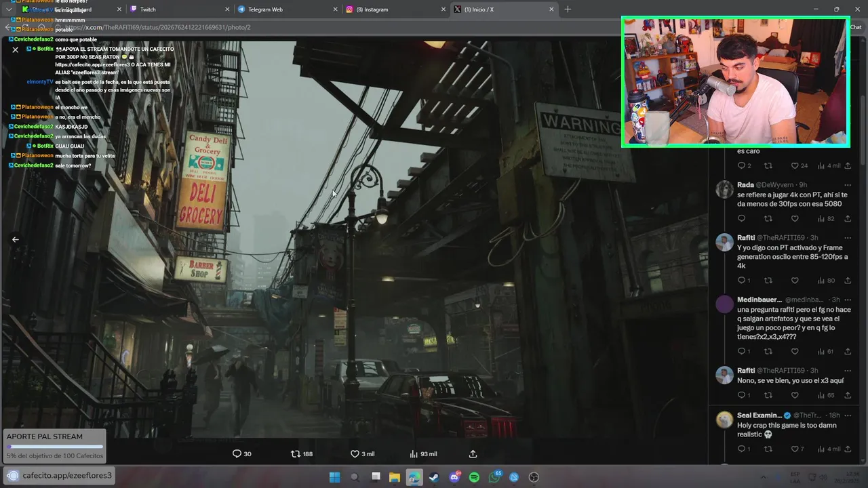Open the Windows Start menu

(334, 477)
